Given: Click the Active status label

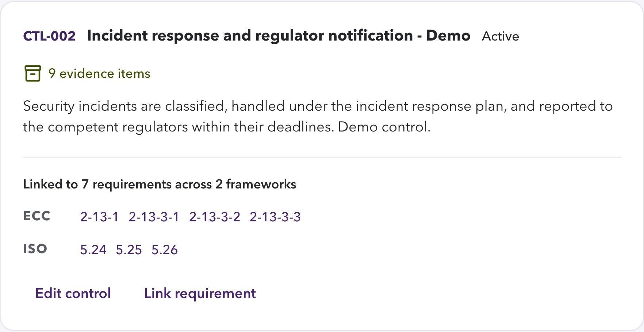Looking at the screenshot, I should point(500,36).
